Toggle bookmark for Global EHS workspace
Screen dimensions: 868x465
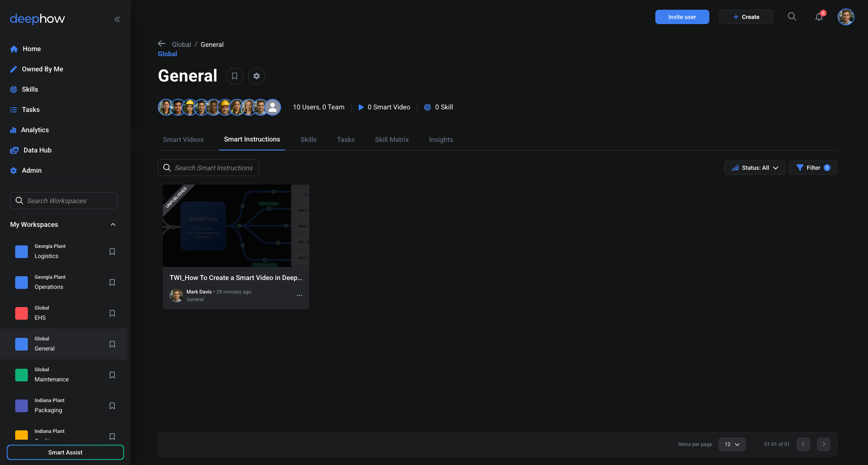(x=112, y=313)
